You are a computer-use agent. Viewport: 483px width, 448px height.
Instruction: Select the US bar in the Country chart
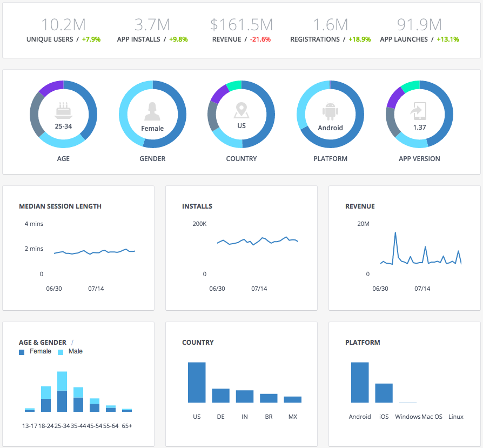[x=197, y=382]
